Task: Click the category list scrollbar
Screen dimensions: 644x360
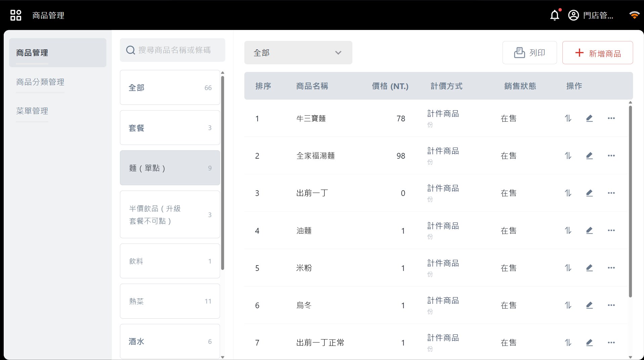Action: pos(222,173)
